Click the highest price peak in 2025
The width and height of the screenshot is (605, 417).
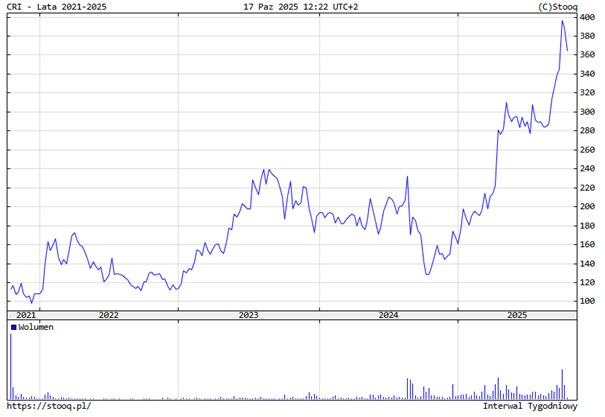point(562,21)
